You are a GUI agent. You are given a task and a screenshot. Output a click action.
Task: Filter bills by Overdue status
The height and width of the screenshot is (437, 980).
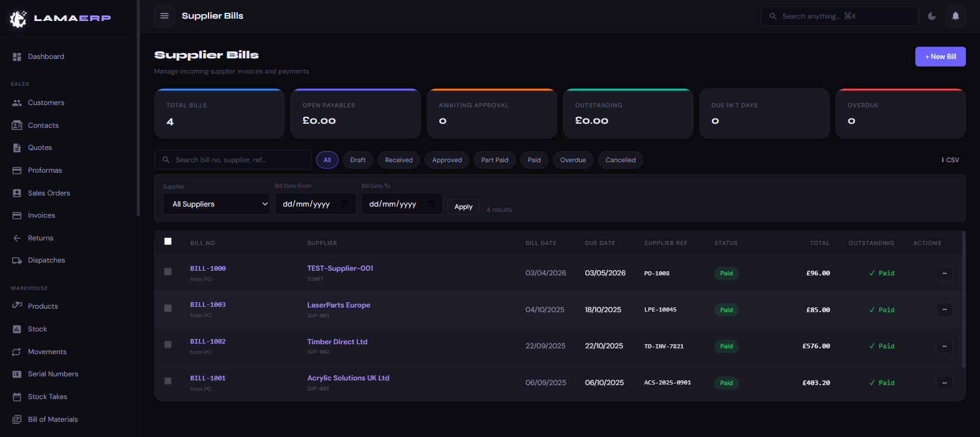[573, 160]
